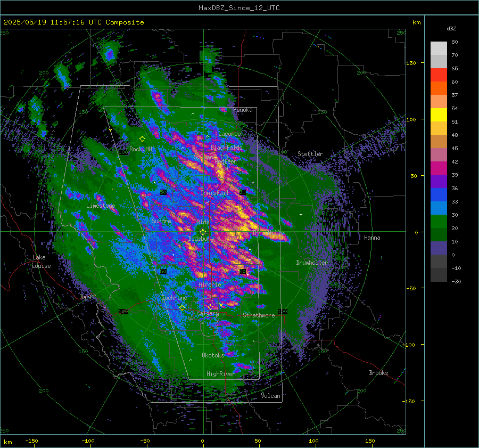Click the 80 value on the dBZ scale
This screenshot has width=479, height=448.
tap(455, 42)
